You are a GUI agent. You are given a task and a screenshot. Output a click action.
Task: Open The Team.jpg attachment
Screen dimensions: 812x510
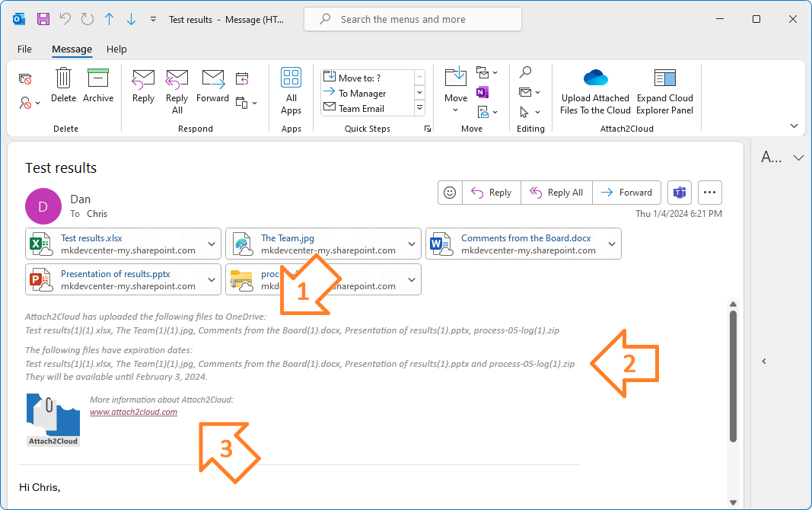pyautogui.click(x=314, y=244)
